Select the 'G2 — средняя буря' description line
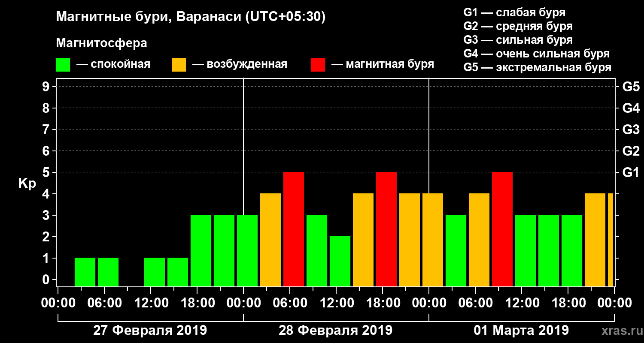The image size is (644, 343). point(518,26)
